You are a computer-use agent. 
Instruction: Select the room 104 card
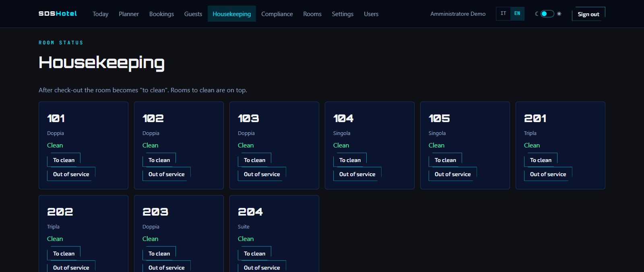click(369, 145)
